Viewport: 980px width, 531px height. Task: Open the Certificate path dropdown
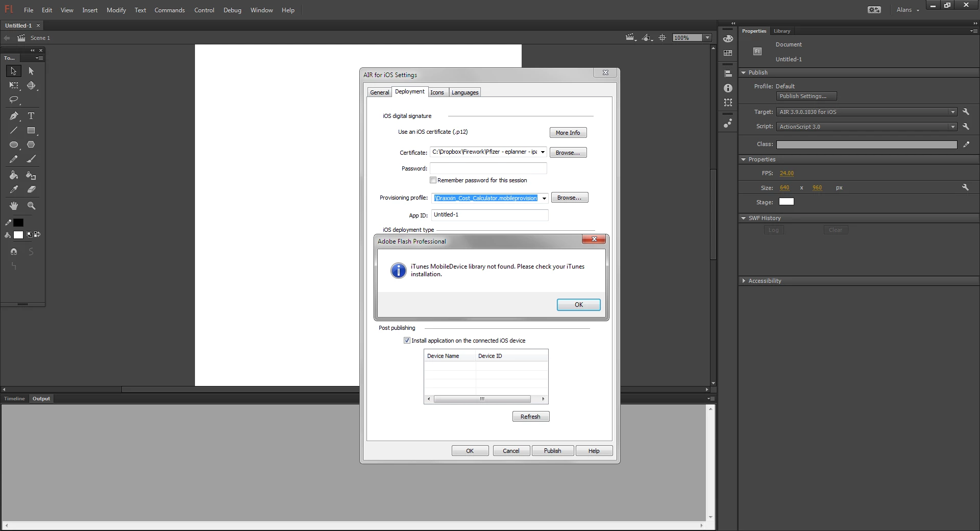pyautogui.click(x=543, y=152)
